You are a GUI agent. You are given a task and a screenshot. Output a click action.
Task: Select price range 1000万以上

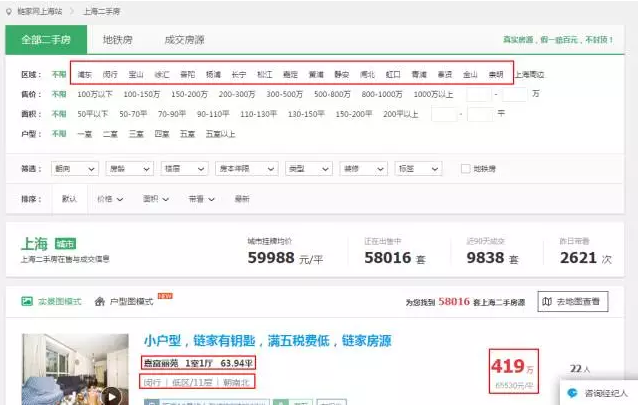click(x=433, y=94)
